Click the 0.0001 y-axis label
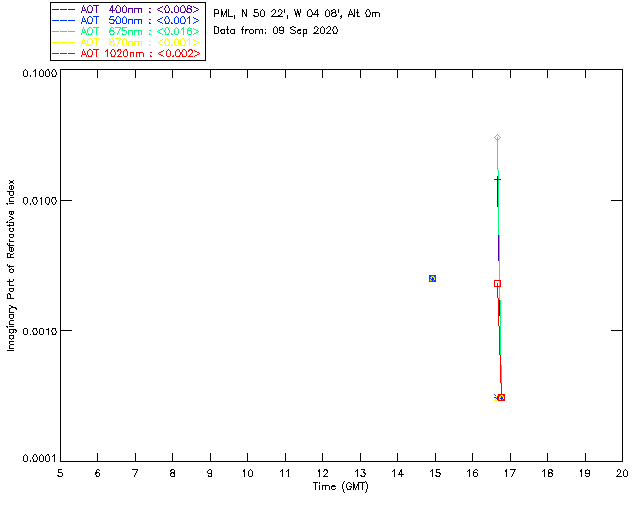The width and height of the screenshot is (640, 512). coord(39,459)
